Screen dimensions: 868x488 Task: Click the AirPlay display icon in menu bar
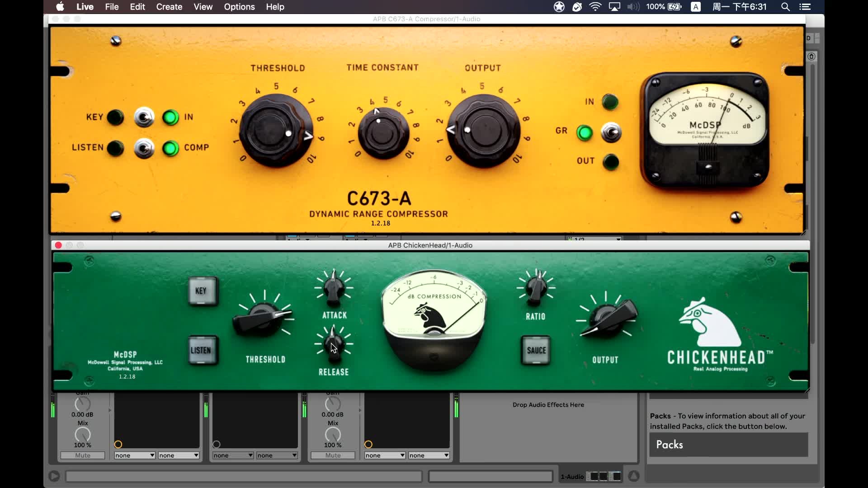(x=614, y=7)
